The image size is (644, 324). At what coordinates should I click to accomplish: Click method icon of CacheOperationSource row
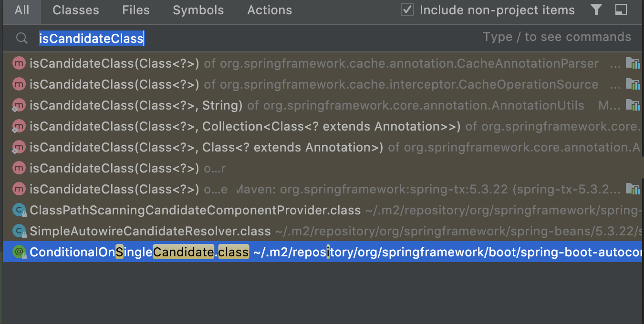point(19,84)
